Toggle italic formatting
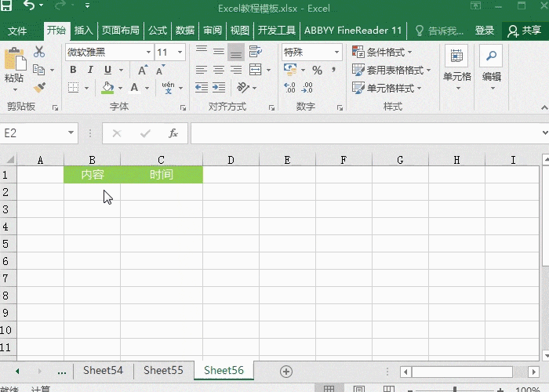 90,70
